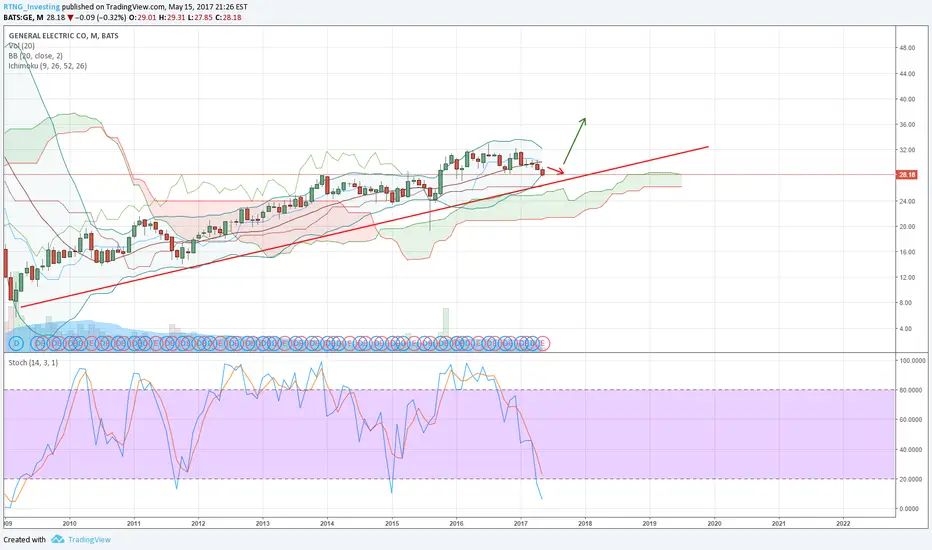Click the 2015 label on time axis
The width and height of the screenshot is (932, 550).
coord(392,524)
